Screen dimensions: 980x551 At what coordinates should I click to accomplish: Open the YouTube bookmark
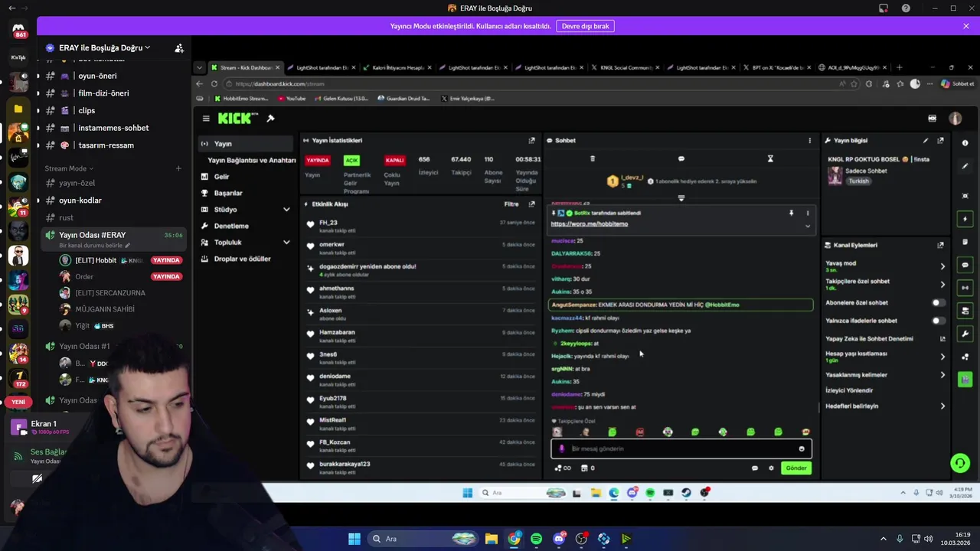tap(292, 99)
